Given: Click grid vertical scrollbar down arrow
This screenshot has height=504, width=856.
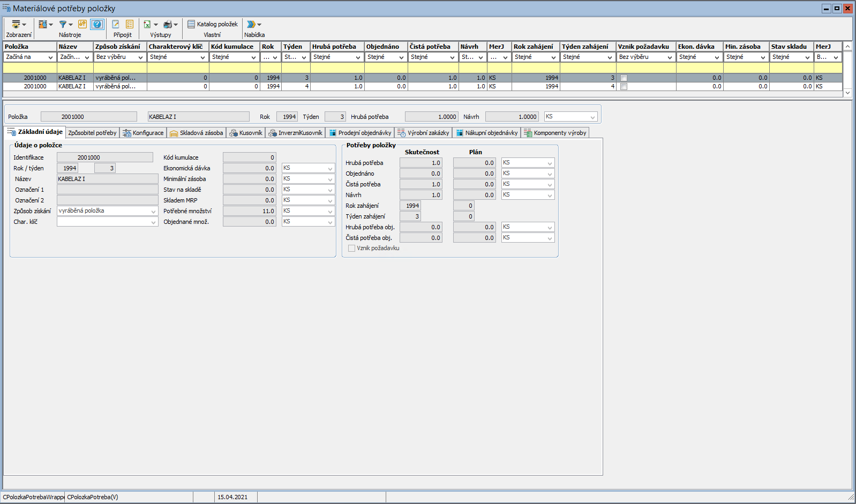Looking at the screenshot, I should point(847,93).
